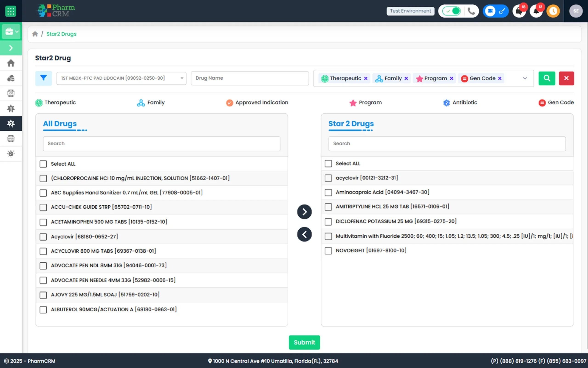Remove the Gen Code filter tag
588x368 pixels.
click(500, 78)
